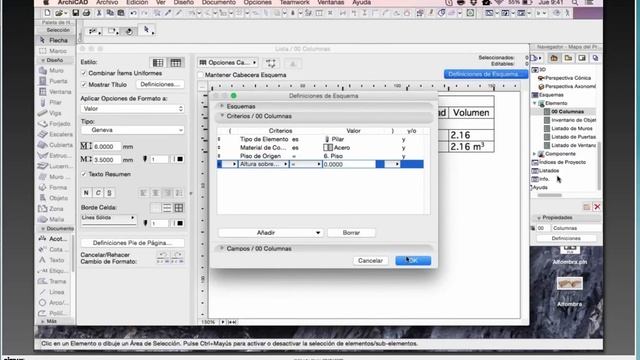Screen dimensions: 640x360
Task: Toggle Combinar Ítems Uniformes checkbox
Action: point(84,73)
